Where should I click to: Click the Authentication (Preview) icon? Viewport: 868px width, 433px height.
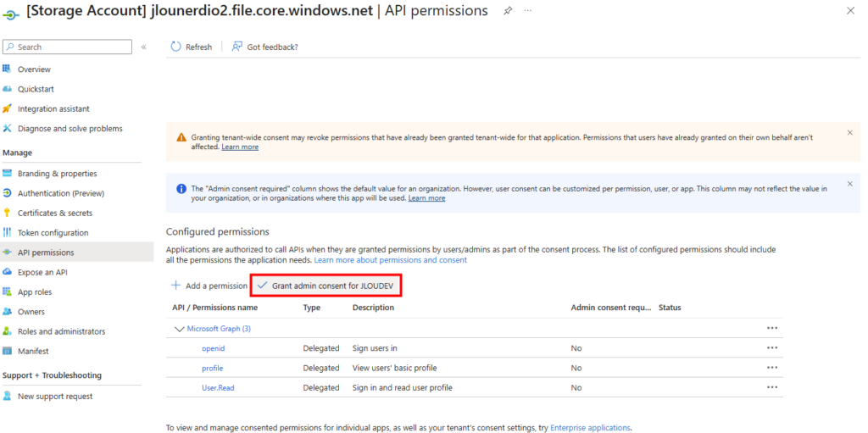pos(7,193)
